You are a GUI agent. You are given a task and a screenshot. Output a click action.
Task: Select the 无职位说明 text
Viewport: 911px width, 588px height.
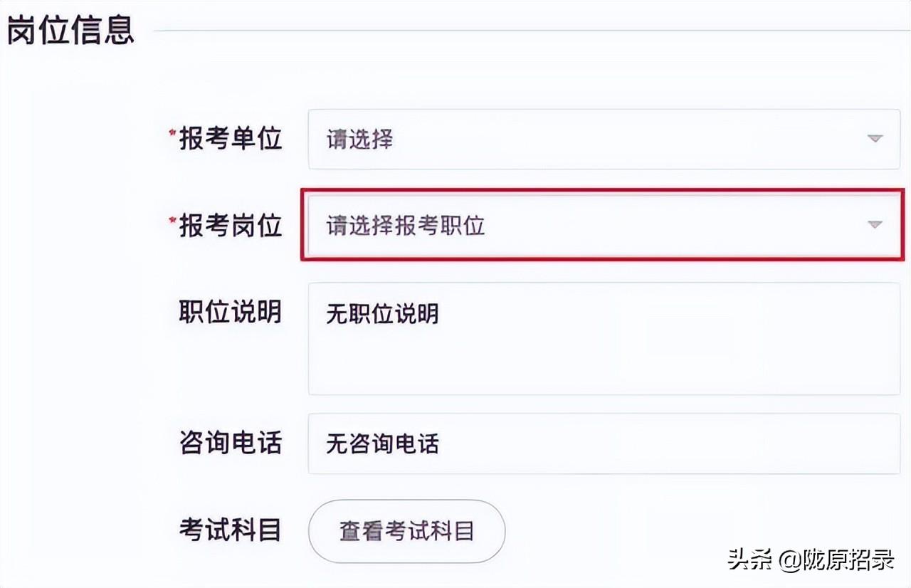click(x=382, y=313)
